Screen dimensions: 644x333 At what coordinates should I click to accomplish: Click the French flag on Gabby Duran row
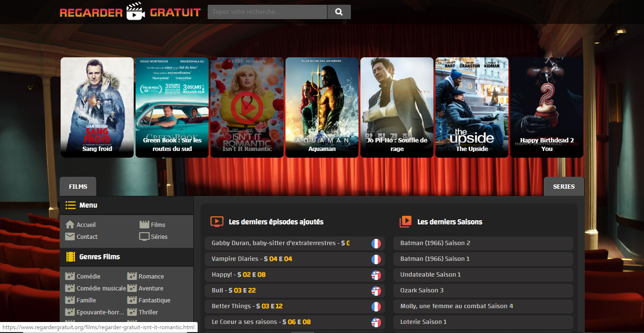376,244
